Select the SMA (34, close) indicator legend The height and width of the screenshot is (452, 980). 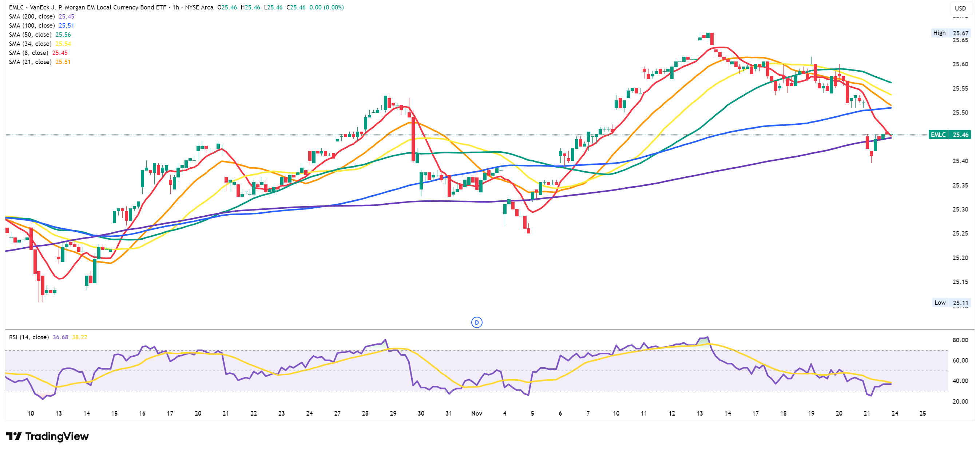[31, 44]
